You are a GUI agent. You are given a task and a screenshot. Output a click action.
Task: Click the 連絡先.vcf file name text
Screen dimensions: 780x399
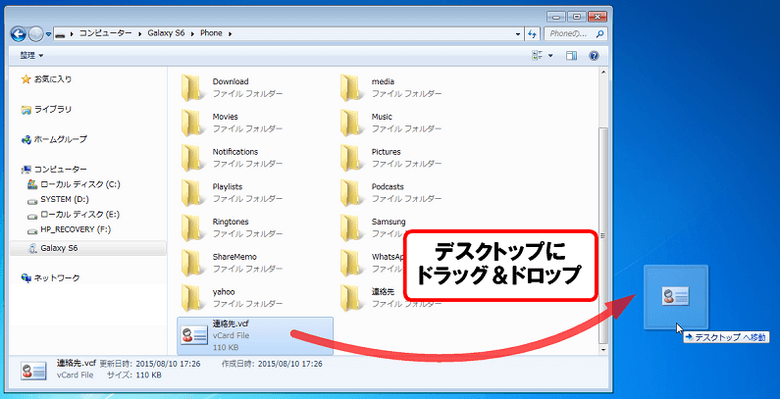231,324
